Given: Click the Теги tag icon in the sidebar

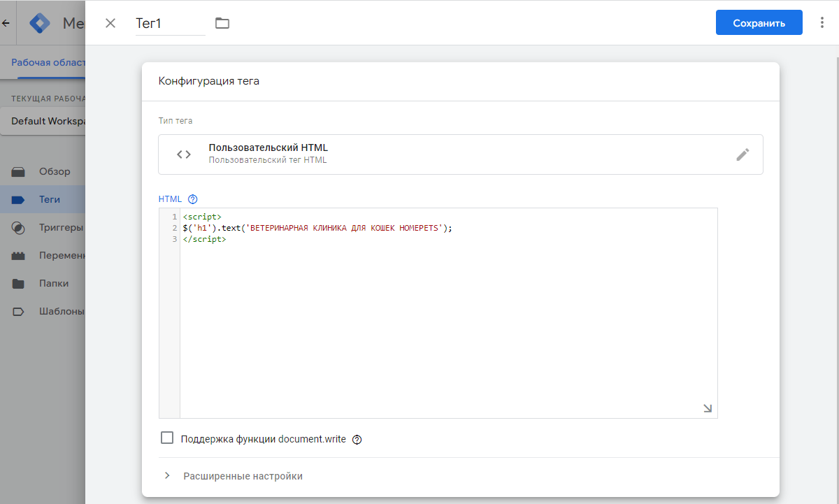Looking at the screenshot, I should (x=18, y=200).
